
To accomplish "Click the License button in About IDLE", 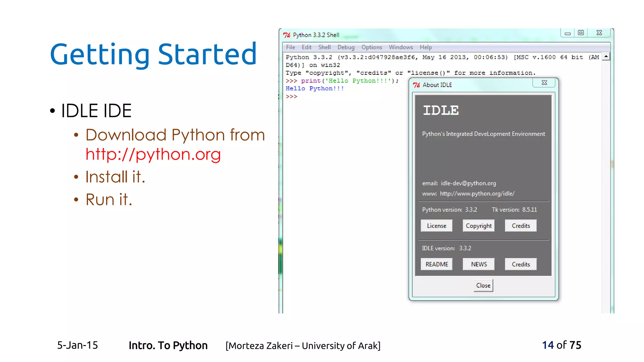I will coord(436,226).
